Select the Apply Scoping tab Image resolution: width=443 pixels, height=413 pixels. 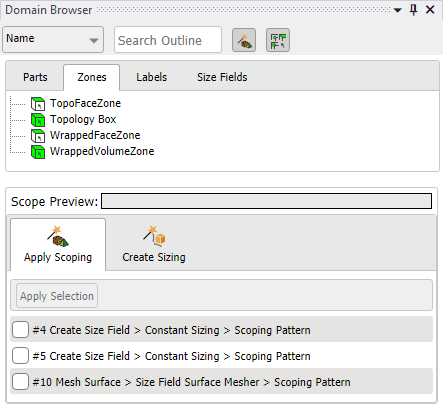coord(58,244)
